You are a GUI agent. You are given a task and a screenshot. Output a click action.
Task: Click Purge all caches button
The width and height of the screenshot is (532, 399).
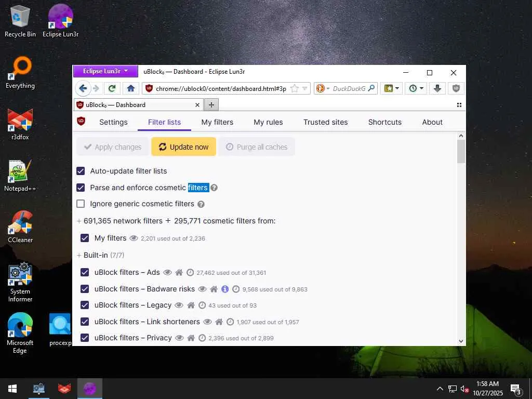click(257, 147)
